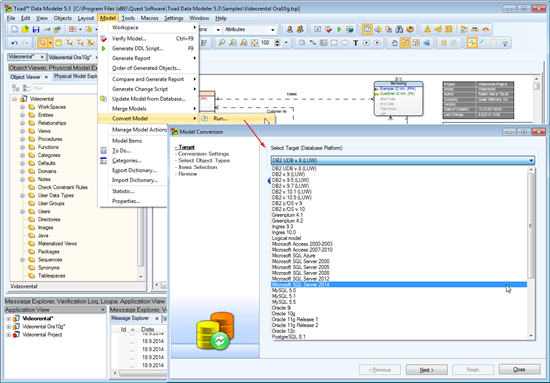550x383 pixels.
Task: Switch to the Object Viewer tab
Action: pos(25,77)
